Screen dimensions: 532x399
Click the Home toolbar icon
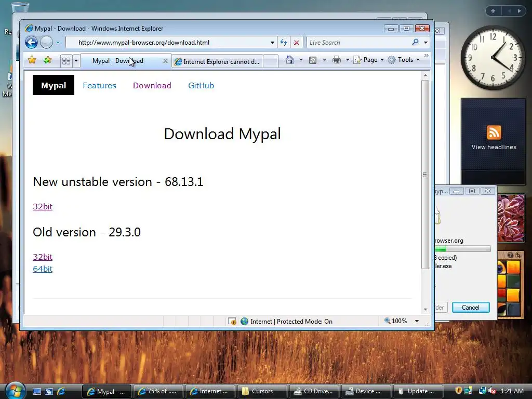point(290,60)
